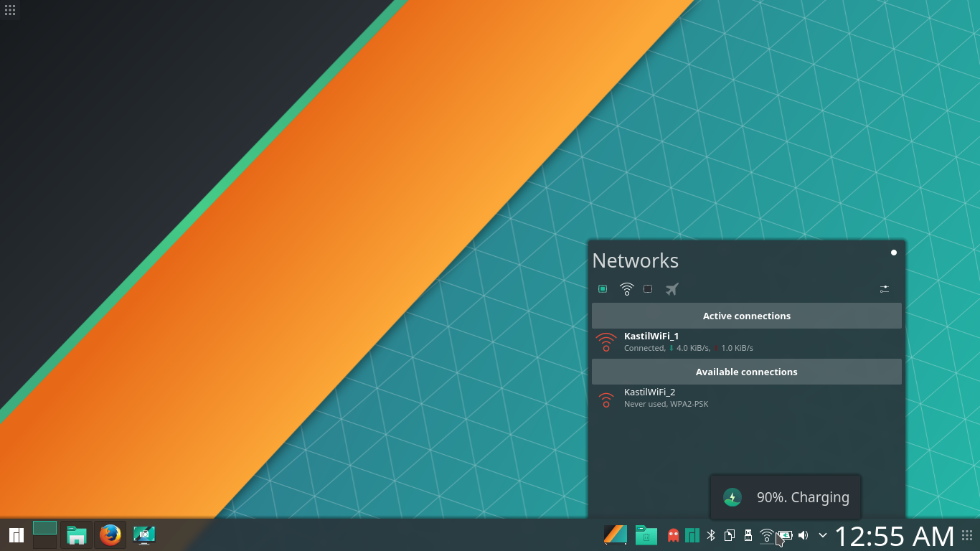This screenshot has width=980, height=551.
Task: Toggle mobile broadband in Networks panel
Action: [x=648, y=288]
